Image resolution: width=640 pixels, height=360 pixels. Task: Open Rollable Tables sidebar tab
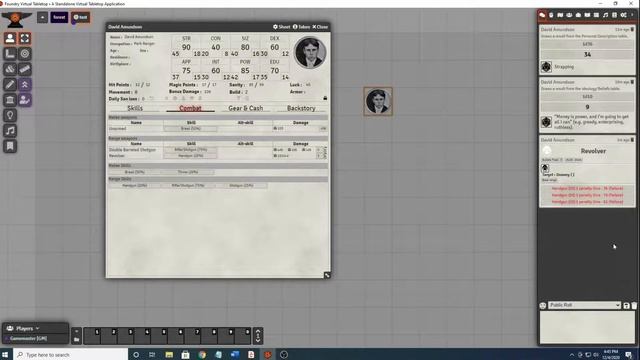point(596,15)
